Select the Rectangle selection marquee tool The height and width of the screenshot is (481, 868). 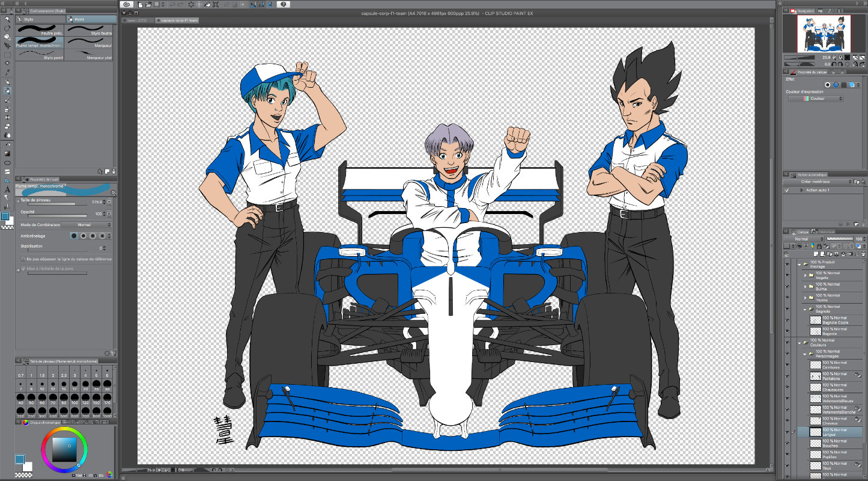[7, 55]
